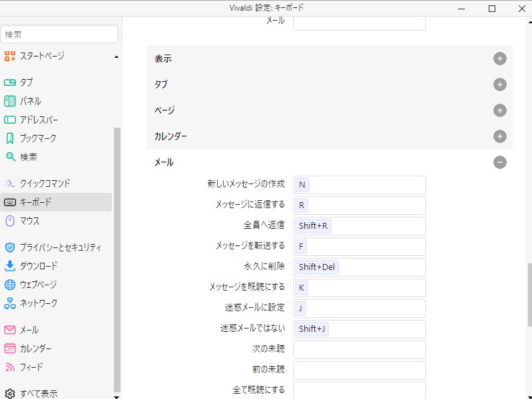
Task: Click the ダウンロード download icon
Action: click(x=10, y=266)
